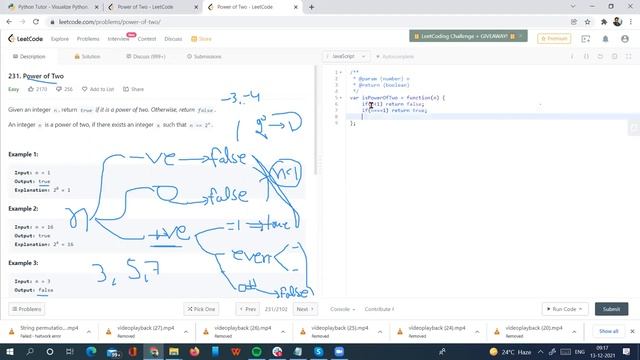The image size is (640, 360).
Task: Expand options for videoplayback (20).mp4 download
Action: [574, 332]
